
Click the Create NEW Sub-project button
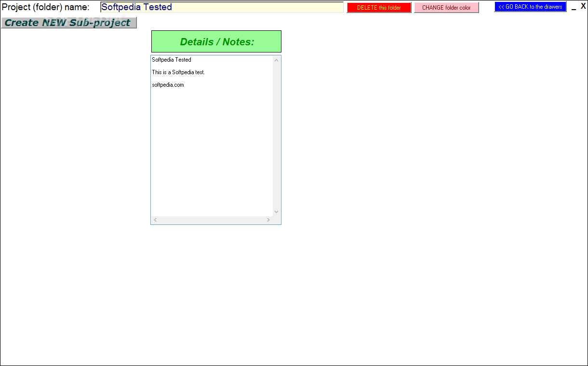69,23
